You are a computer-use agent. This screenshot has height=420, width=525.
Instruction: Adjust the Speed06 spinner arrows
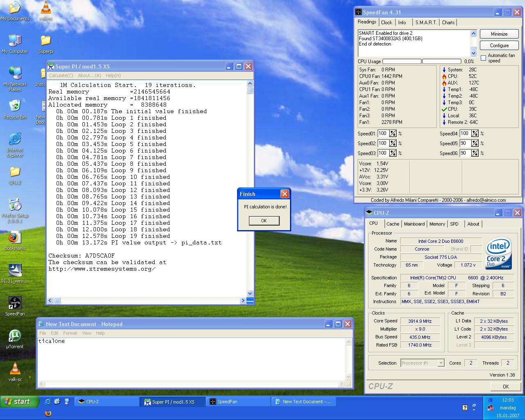coord(475,153)
